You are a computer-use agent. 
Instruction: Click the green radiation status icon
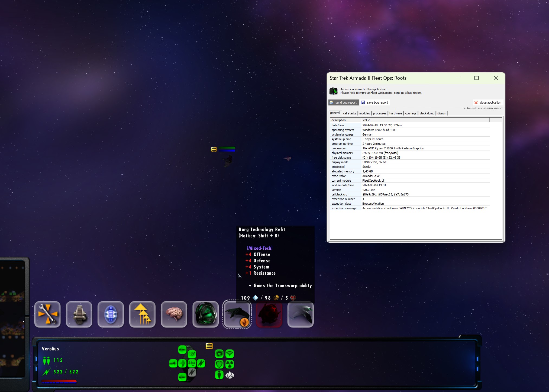230,364
